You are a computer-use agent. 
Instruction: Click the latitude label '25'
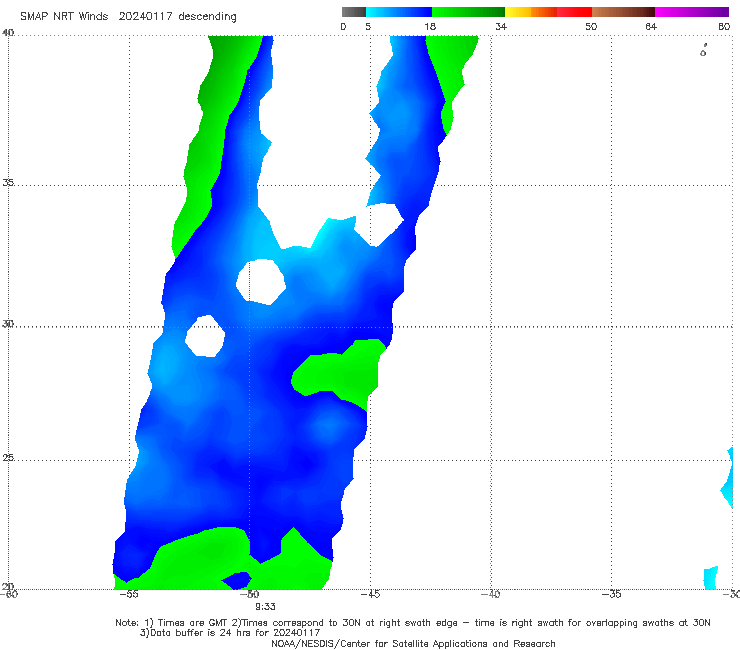click(8, 457)
